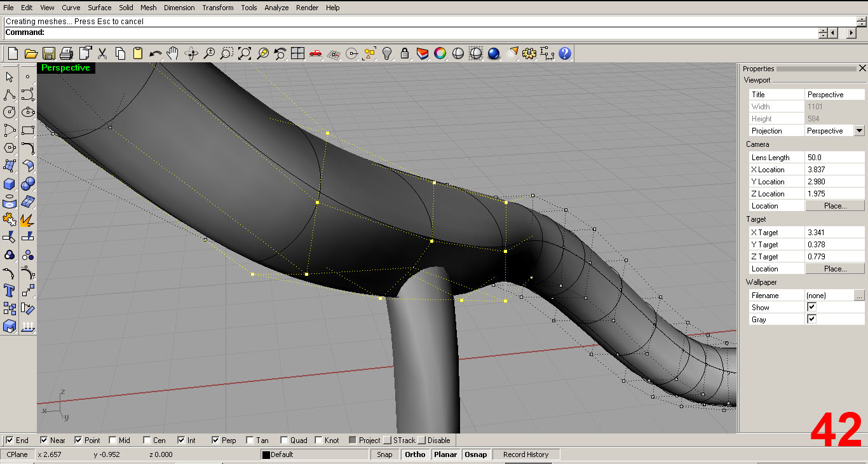Enable the Tan osnap checkbox
This screenshot has width=868, height=464.
tap(250, 440)
